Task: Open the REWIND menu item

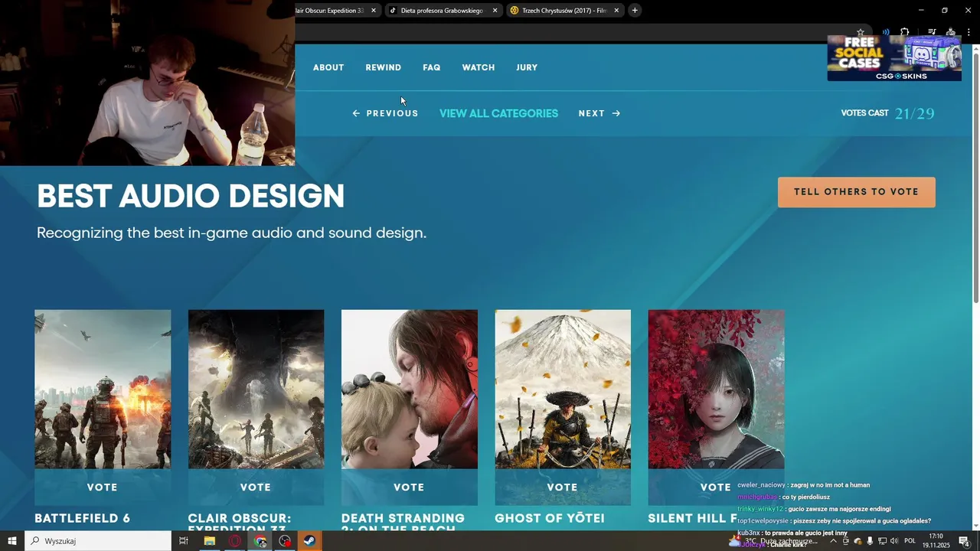Action: 383,67
